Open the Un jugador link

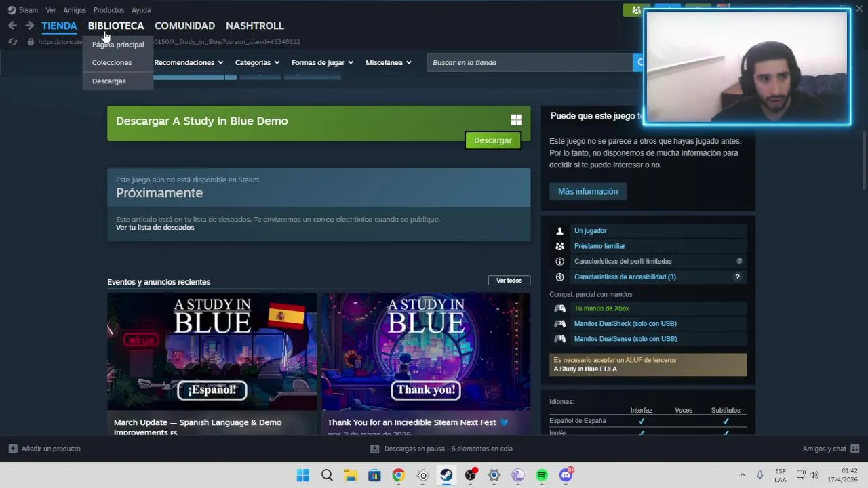(590, 231)
